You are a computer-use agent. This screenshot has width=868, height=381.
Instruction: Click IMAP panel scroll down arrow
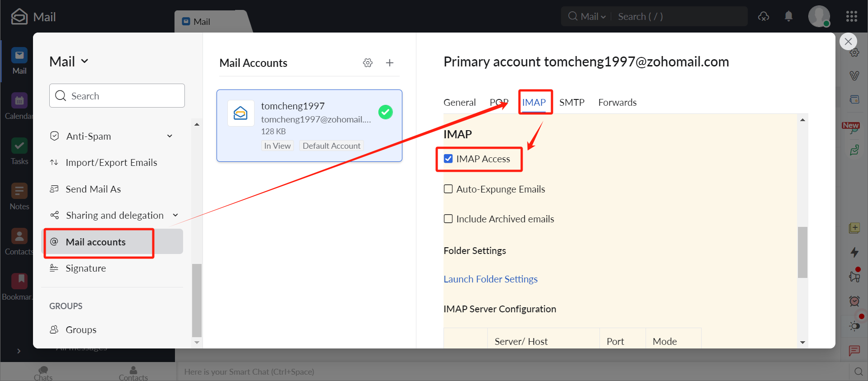pyautogui.click(x=802, y=343)
